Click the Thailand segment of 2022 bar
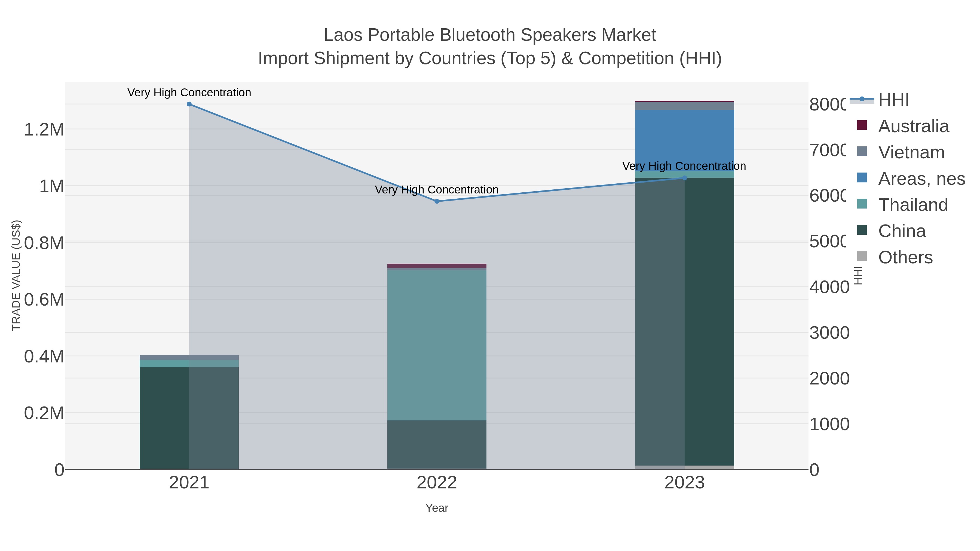 tap(437, 345)
